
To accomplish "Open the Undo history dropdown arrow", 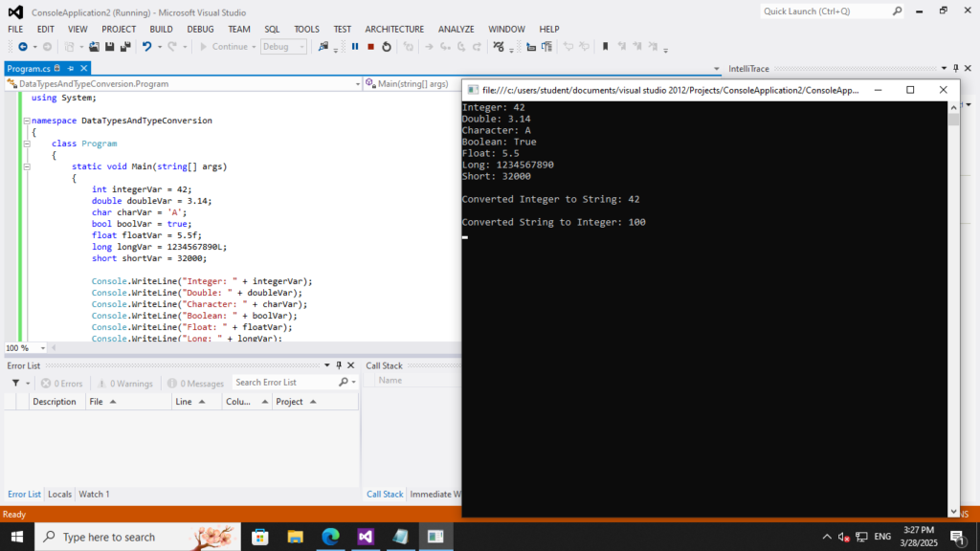I will tap(160, 47).
